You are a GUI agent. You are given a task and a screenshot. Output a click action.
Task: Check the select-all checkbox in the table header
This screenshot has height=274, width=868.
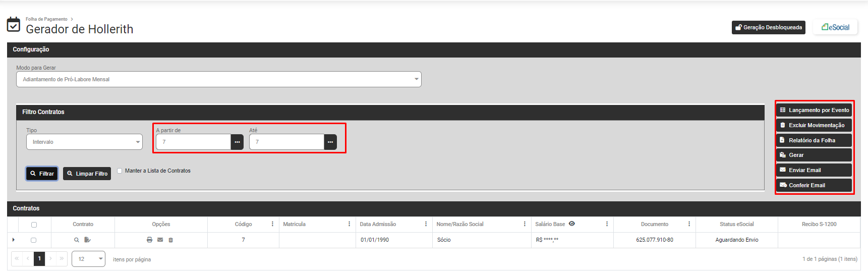pos(34,225)
